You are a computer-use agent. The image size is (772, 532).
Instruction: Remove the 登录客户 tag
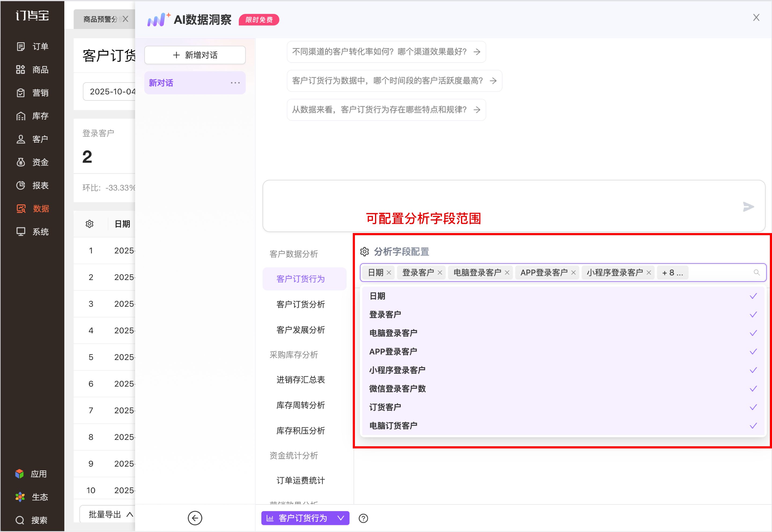click(440, 273)
